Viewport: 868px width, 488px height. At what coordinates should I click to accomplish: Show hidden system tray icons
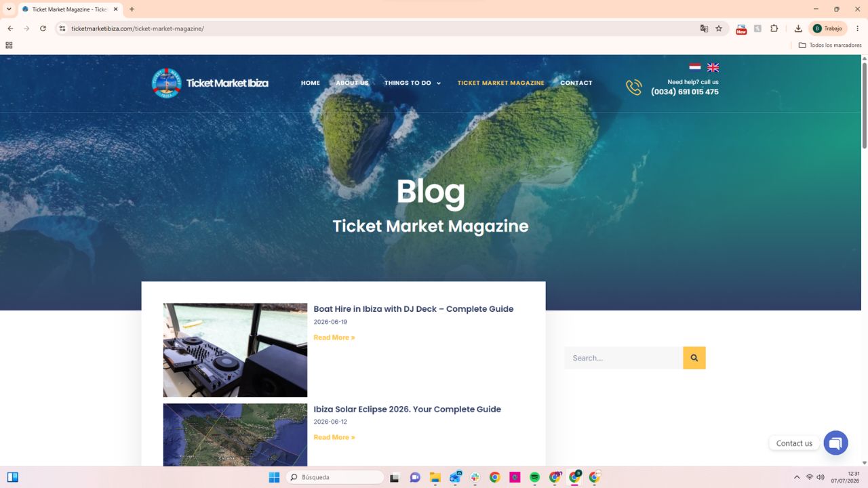pos(797,477)
